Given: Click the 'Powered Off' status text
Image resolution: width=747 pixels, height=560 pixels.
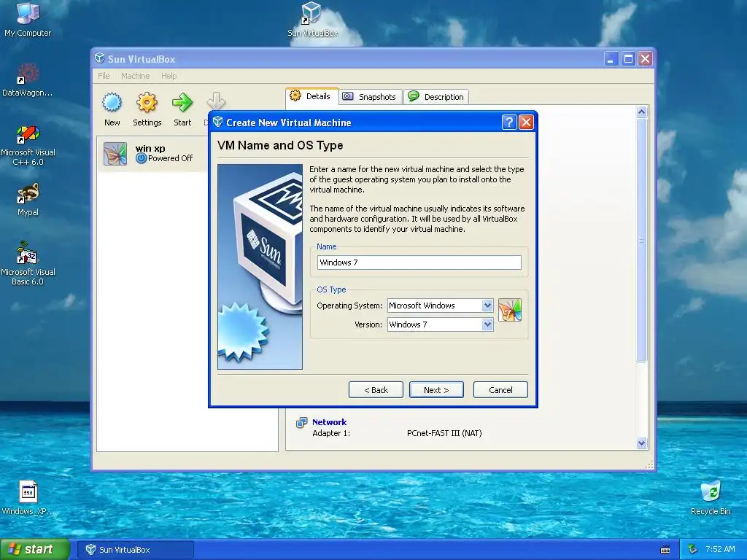Looking at the screenshot, I should coord(170,158).
